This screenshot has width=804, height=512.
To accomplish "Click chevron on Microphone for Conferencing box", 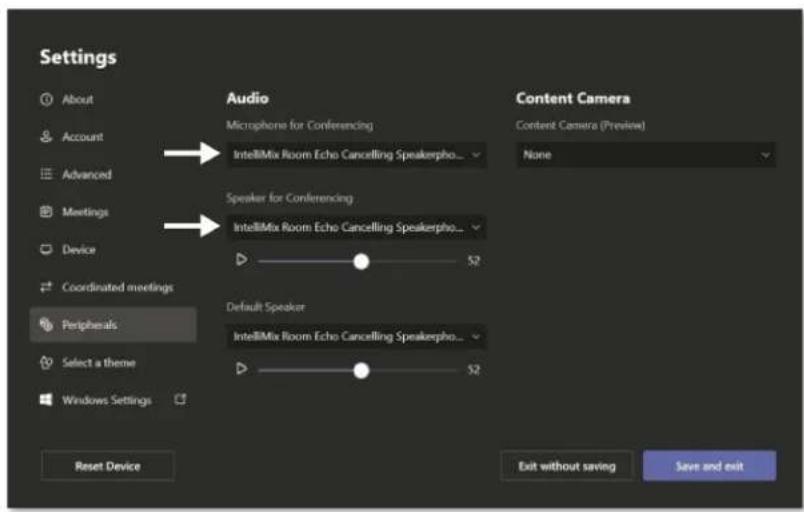I will (x=476, y=155).
